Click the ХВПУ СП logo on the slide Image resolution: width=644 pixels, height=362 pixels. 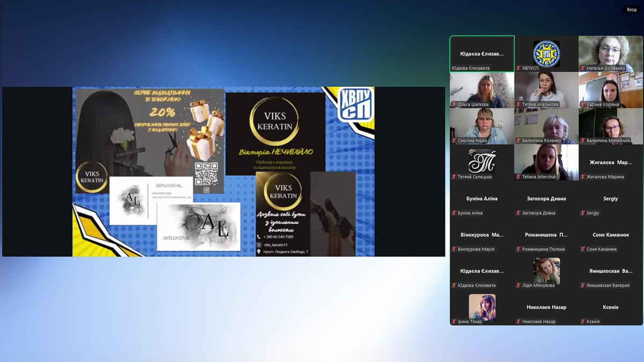355,104
